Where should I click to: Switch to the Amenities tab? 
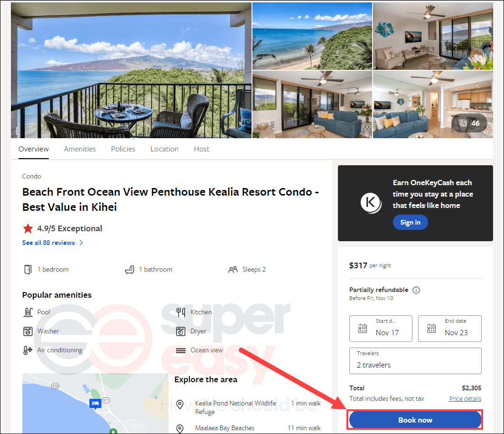pyautogui.click(x=80, y=149)
